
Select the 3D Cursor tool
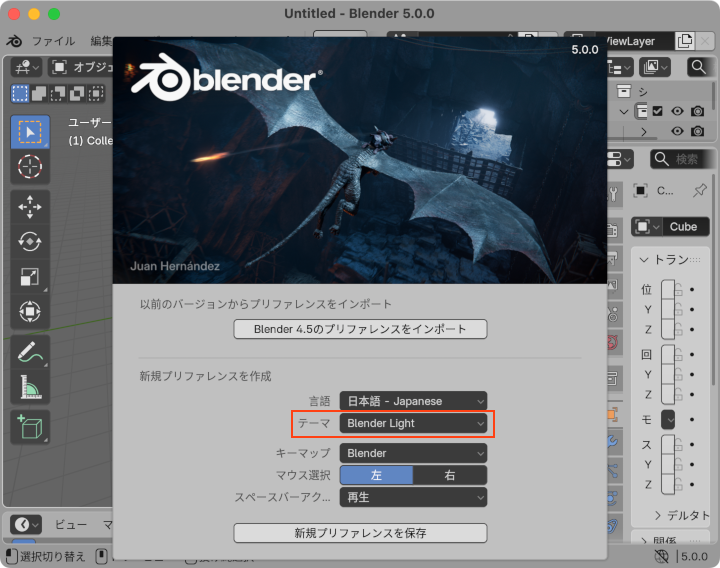30,166
